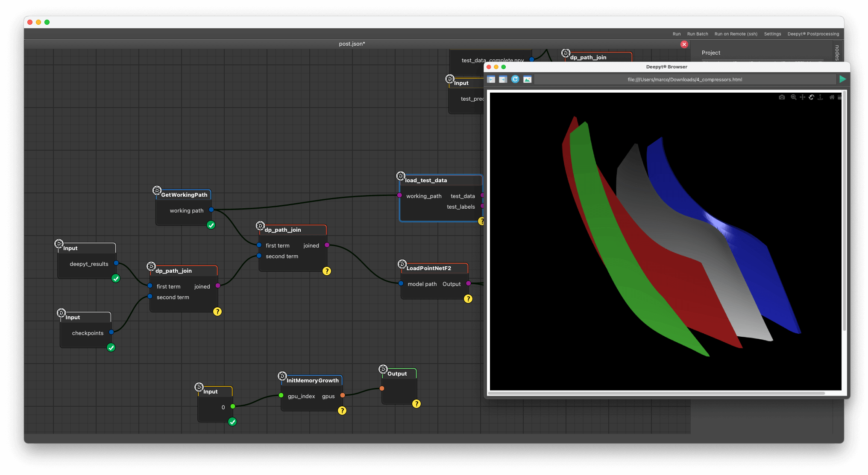This screenshot has width=868, height=475.
Task: Select the post.json* tab
Action: coord(352,44)
